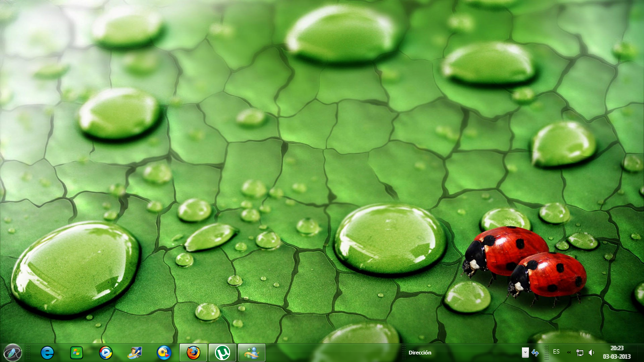Launch Nero from the taskbar

point(164,352)
